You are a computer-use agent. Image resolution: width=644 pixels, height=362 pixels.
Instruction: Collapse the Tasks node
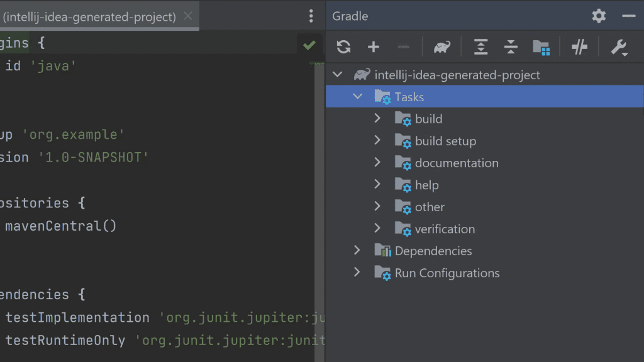point(357,96)
